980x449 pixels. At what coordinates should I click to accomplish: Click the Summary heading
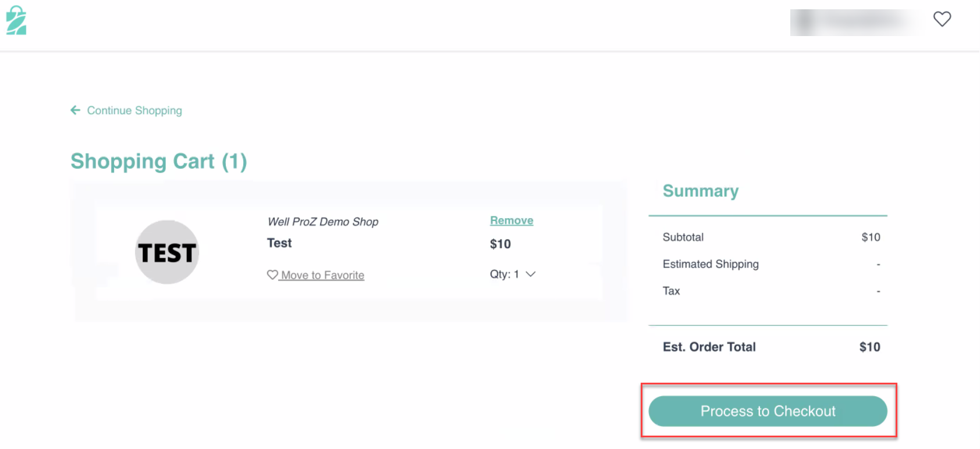pyautogui.click(x=701, y=191)
